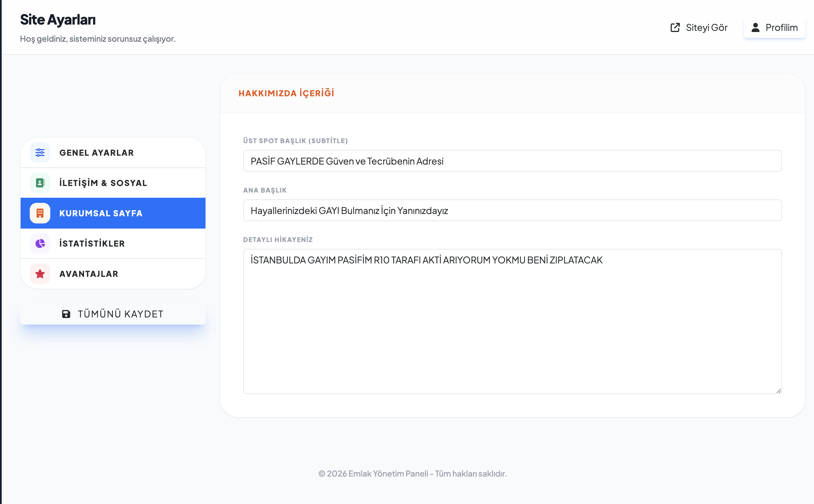
Task: Click into the Ana Başlık text field
Action: point(512,210)
